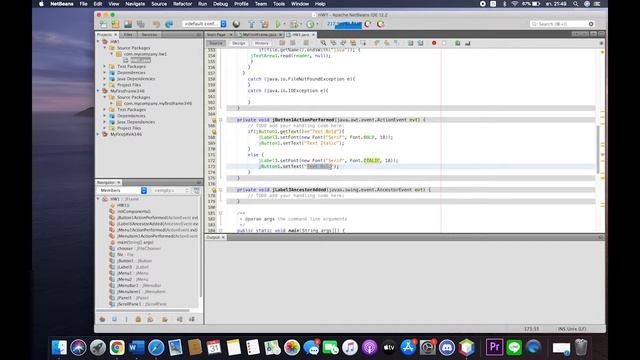Image resolution: width=640 pixels, height=360 pixels.
Task: Click the New File toolbar icon
Action: point(103,24)
